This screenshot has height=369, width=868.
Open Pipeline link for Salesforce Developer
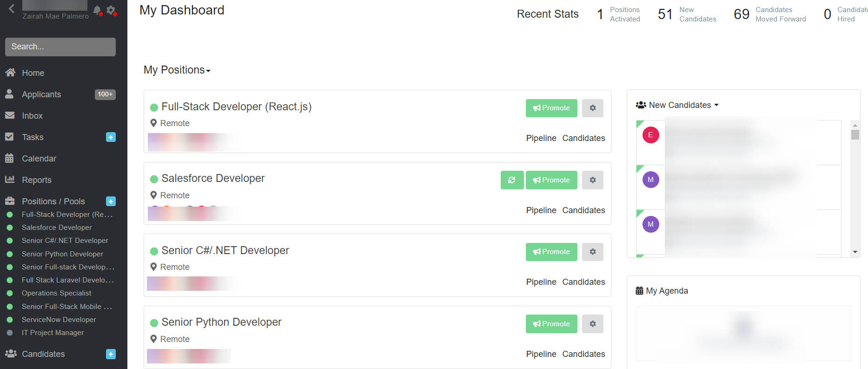click(541, 210)
